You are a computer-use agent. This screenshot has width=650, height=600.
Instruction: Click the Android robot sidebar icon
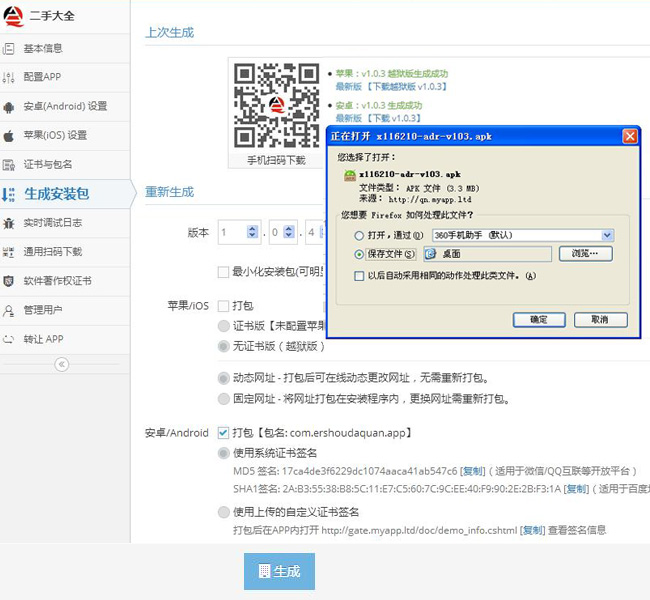coord(8,107)
